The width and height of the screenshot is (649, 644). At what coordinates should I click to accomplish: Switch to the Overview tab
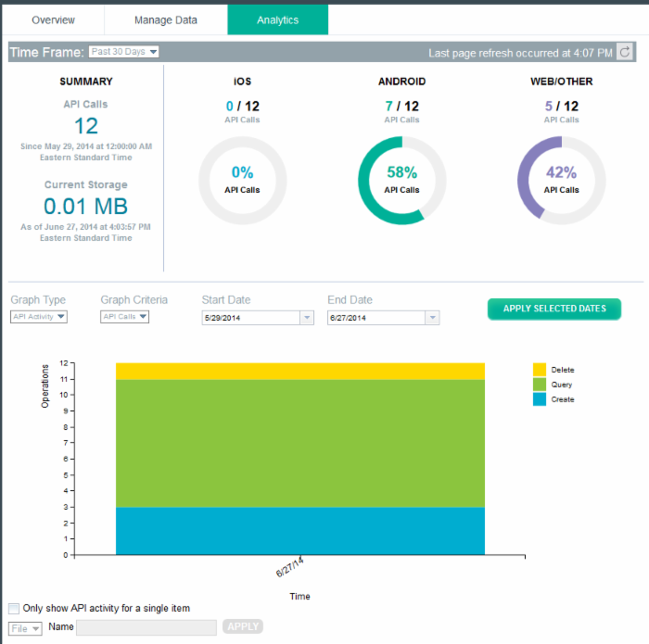[53, 19]
